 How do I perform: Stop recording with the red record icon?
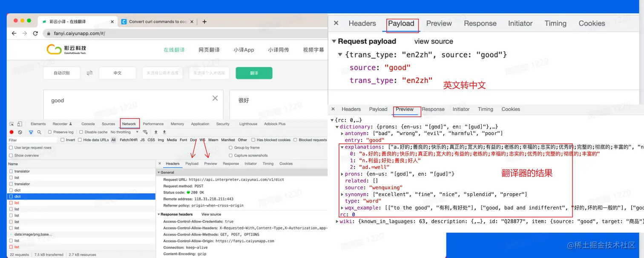tap(11, 132)
